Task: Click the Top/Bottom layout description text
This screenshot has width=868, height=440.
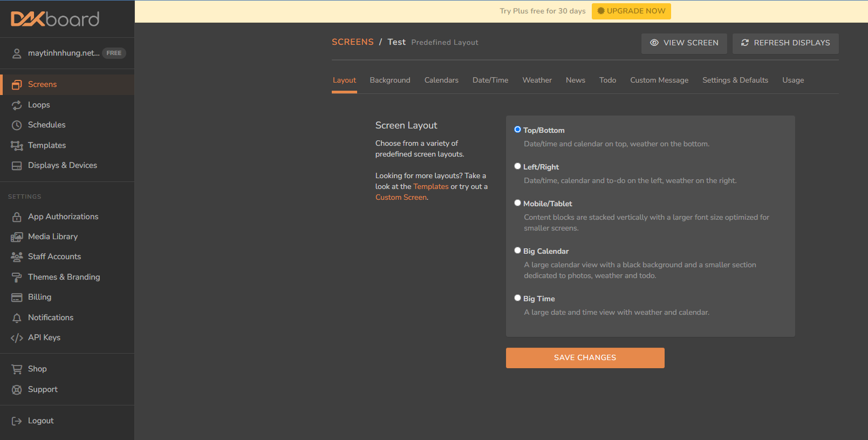Action: pos(617,144)
